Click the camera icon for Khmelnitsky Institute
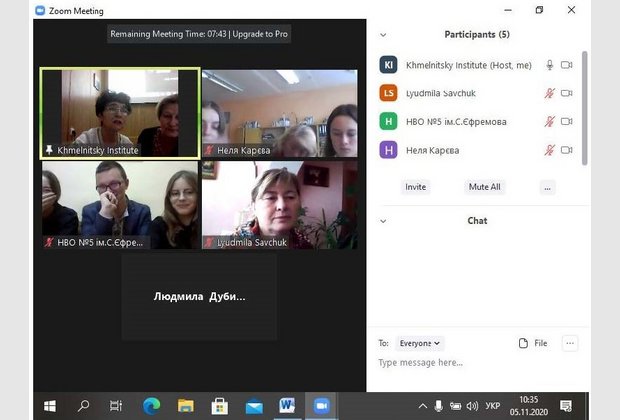The height and width of the screenshot is (420, 620). point(567,65)
